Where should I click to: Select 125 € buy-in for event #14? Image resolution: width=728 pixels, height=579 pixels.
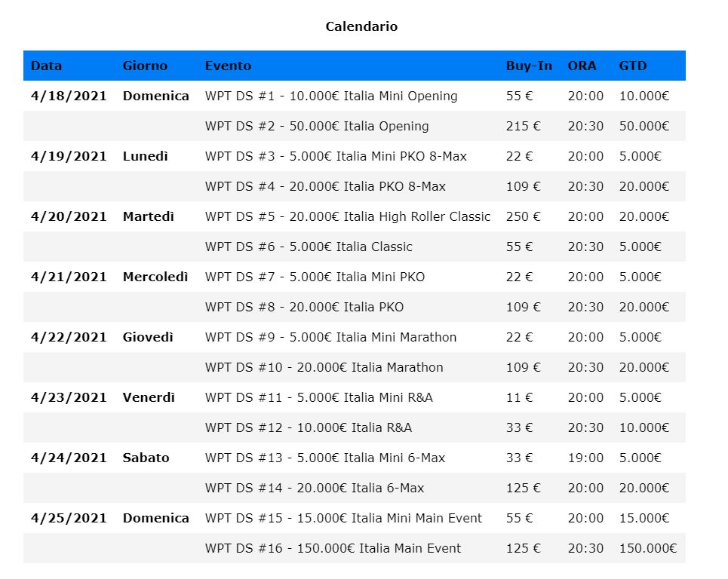pos(524,488)
